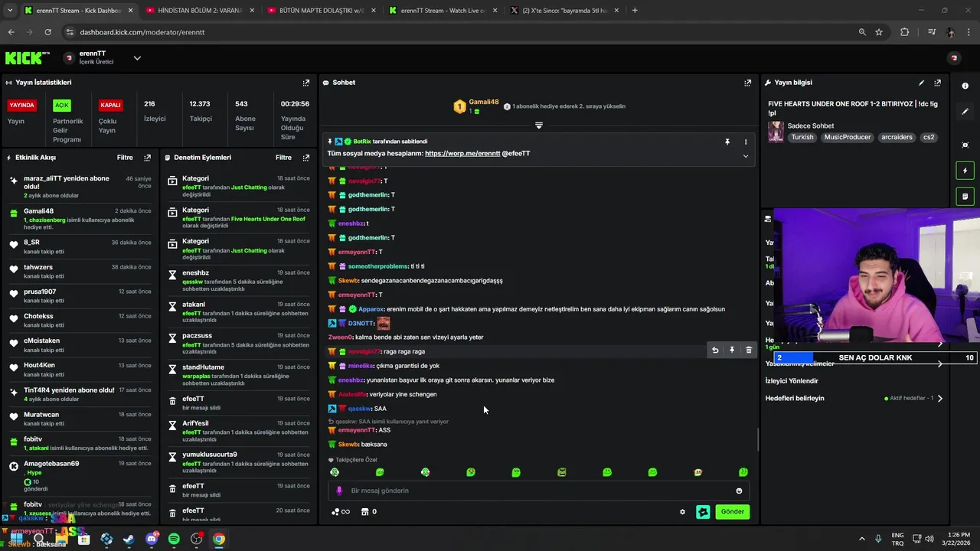Screen dimensions: 980x551
Task: Open Discord from the taskbar
Action: pos(152,539)
